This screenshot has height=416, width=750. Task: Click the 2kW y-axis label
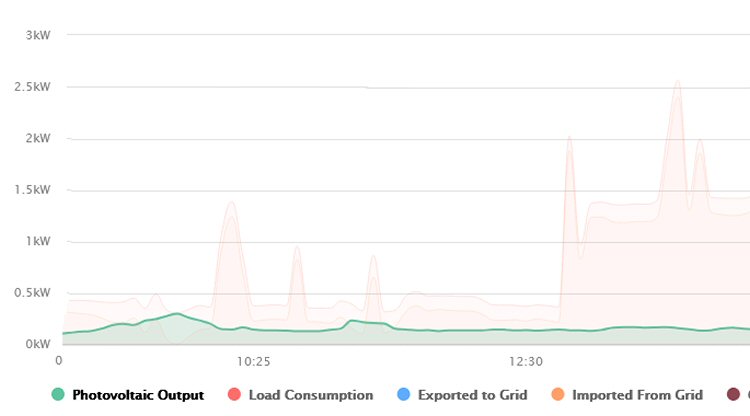click(37, 138)
